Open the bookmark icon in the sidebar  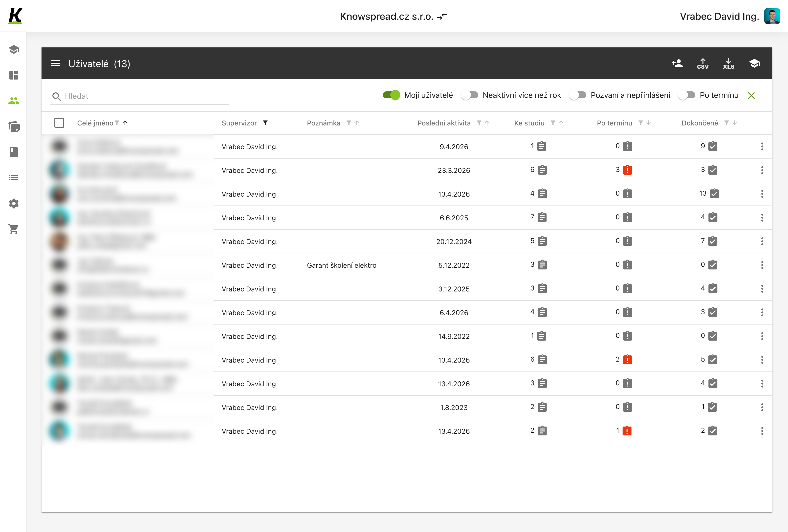14,152
